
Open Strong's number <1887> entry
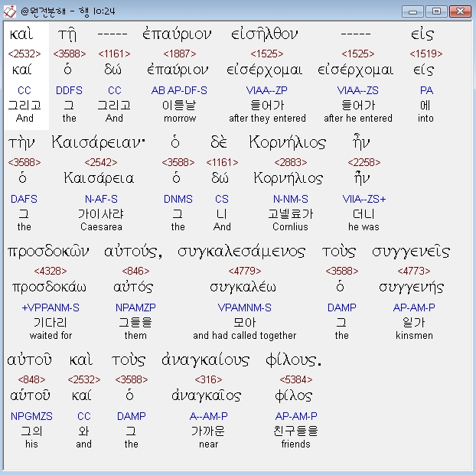point(179,54)
